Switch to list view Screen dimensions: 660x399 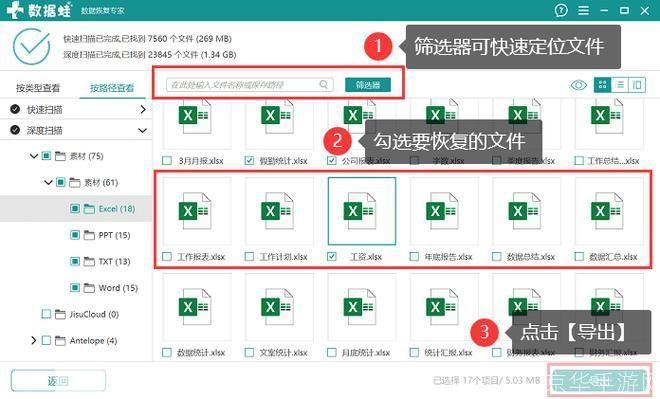coord(620,85)
